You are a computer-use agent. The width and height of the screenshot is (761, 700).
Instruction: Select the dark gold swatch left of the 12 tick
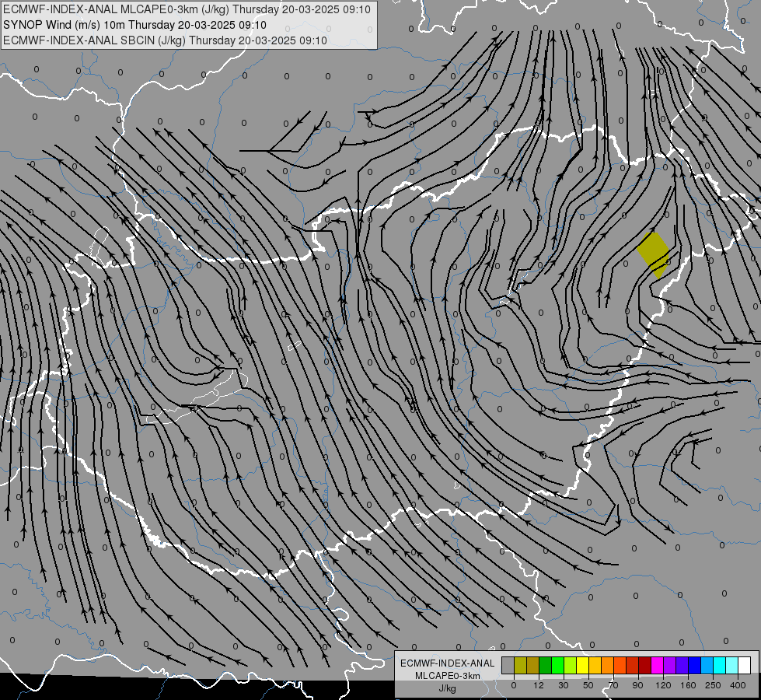(533, 665)
